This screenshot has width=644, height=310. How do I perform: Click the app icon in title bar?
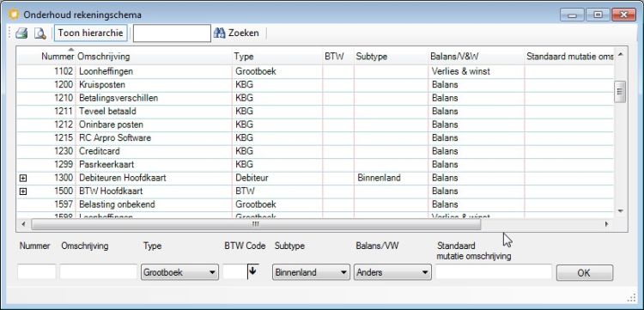tap(14, 15)
